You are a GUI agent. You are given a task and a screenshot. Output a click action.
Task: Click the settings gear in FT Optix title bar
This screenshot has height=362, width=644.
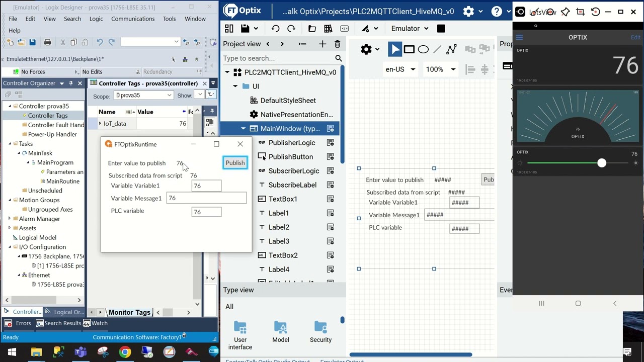pos(468,11)
